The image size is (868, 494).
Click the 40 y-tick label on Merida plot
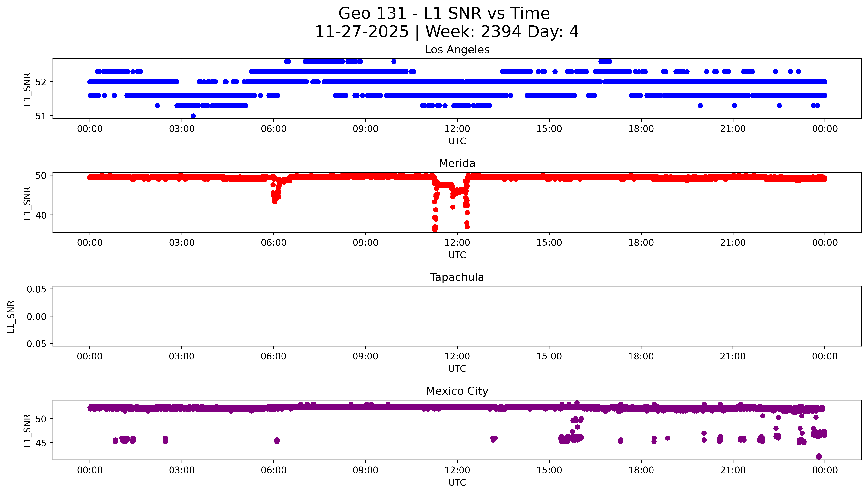click(x=41, y=215)
